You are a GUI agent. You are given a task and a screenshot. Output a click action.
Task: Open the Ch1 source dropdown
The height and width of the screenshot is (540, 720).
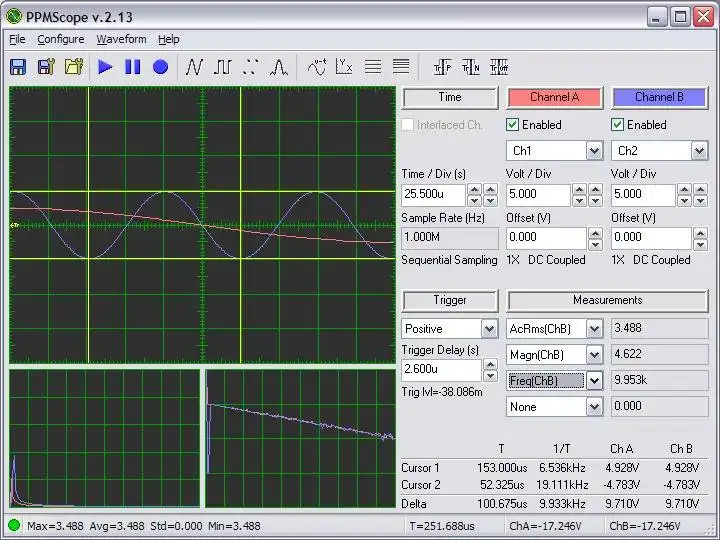(x=594, y=151)
